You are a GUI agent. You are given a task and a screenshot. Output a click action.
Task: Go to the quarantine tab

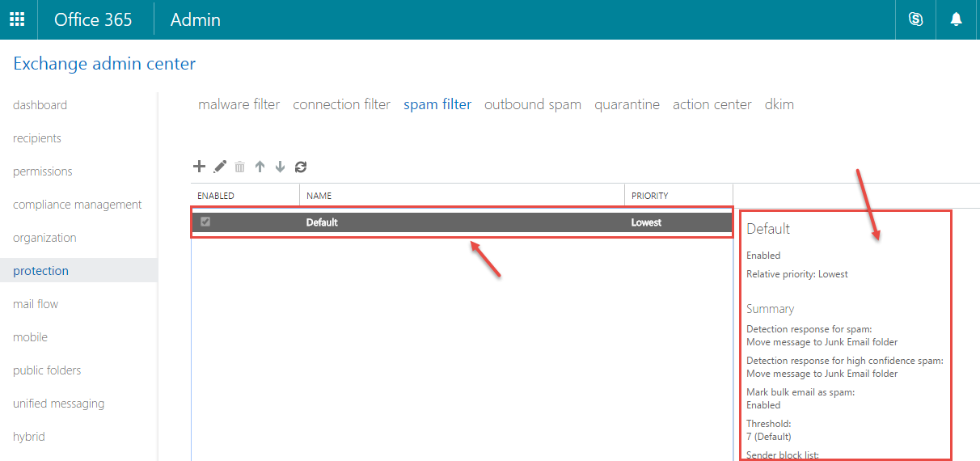pyautogui.click(x=627, y=104)
